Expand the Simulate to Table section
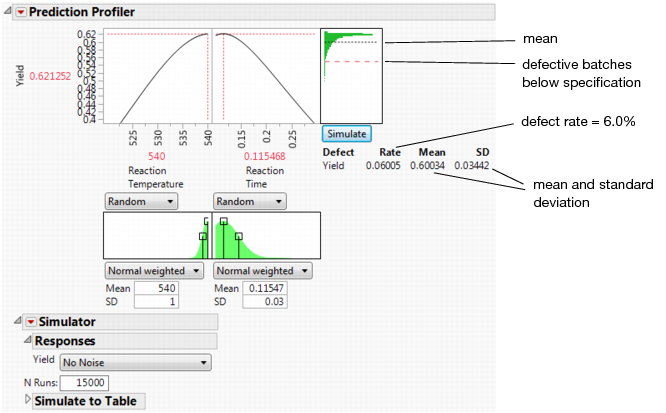This screenshot has height=413, width=666. click(28, 399)
